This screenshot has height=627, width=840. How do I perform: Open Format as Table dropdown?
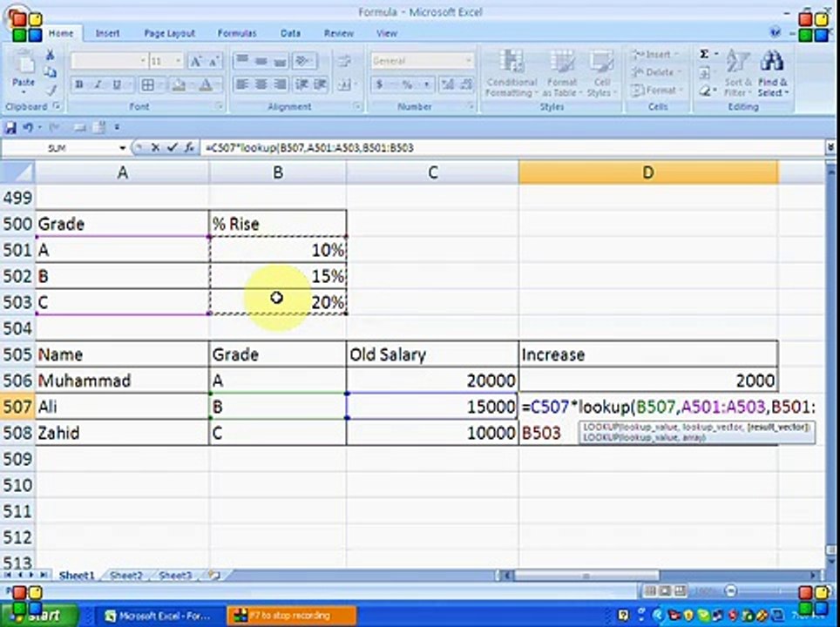[x=561, y=73]
